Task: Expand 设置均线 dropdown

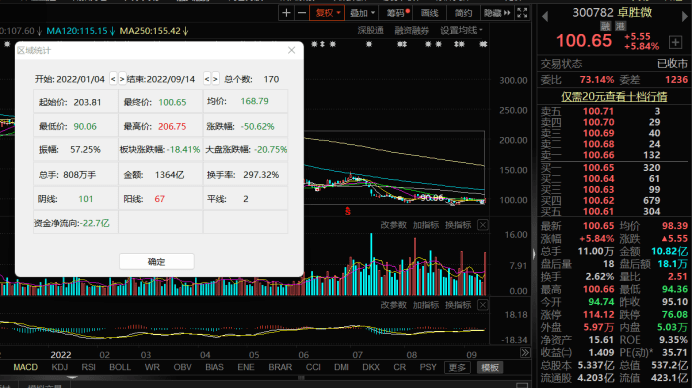Action: pyautogui.click(x=461, y=30)
